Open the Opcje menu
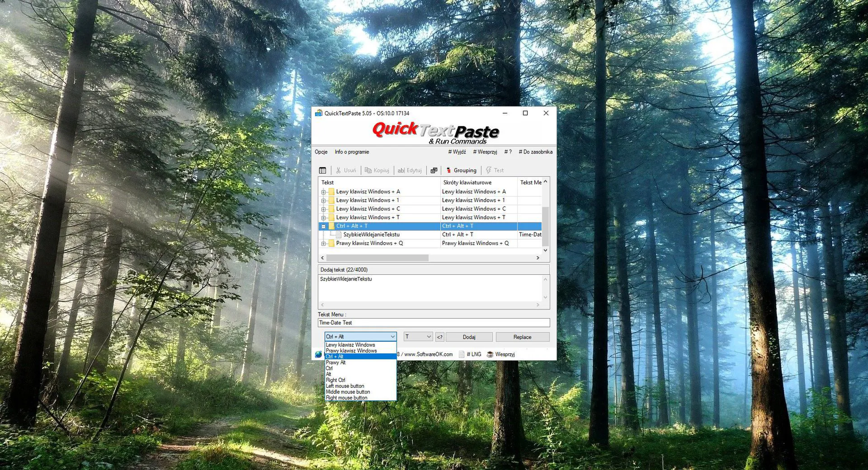 point(321,152)
